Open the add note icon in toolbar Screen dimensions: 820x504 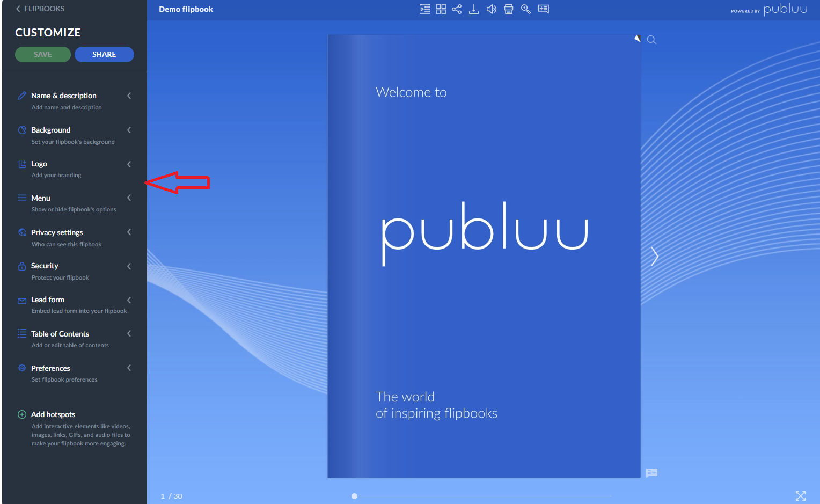[544, 9]
